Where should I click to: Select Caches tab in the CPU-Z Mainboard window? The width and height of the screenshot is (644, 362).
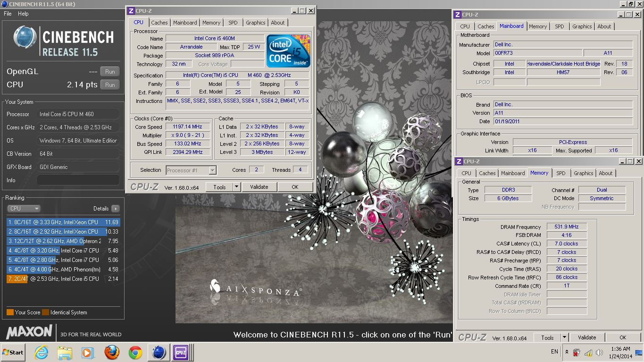coord(486,26)
